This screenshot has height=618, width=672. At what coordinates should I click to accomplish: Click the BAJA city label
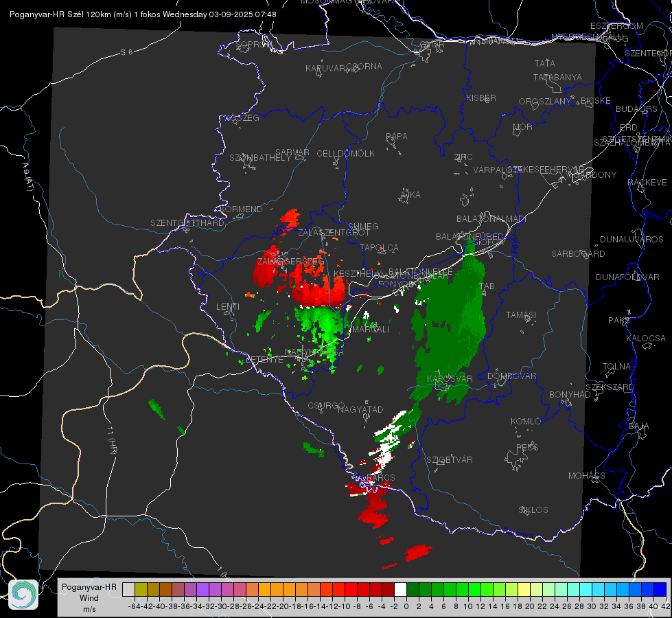coord(639,426)
